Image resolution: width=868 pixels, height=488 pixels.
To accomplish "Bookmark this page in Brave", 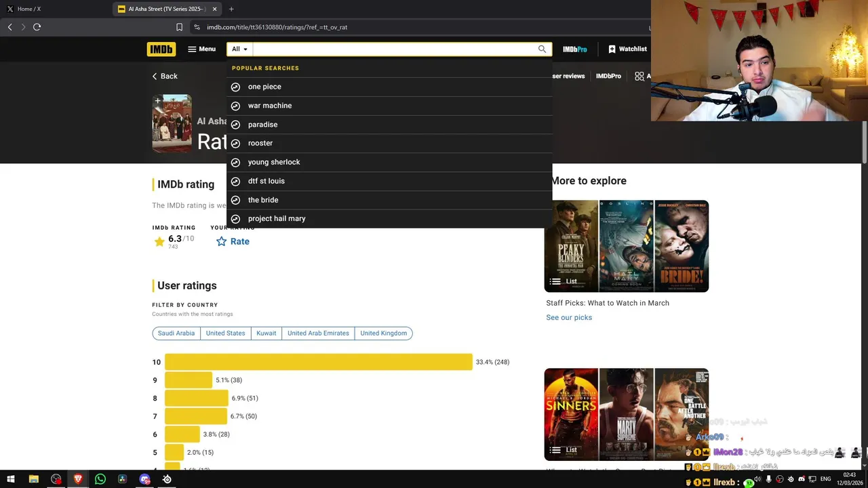I will point(179,27).
